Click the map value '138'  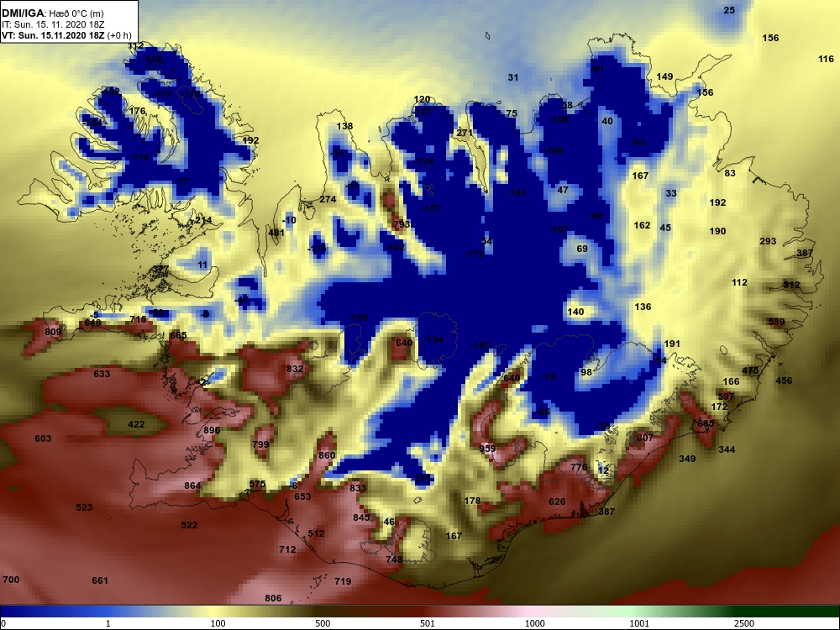tap(344, 127)
